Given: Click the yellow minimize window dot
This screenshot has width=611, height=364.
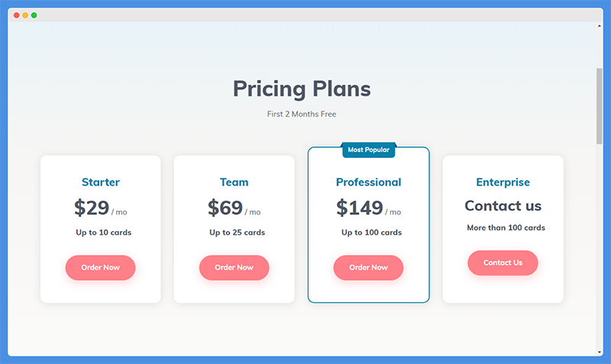Looking at the screenshot, I should (x=25, y=15).
